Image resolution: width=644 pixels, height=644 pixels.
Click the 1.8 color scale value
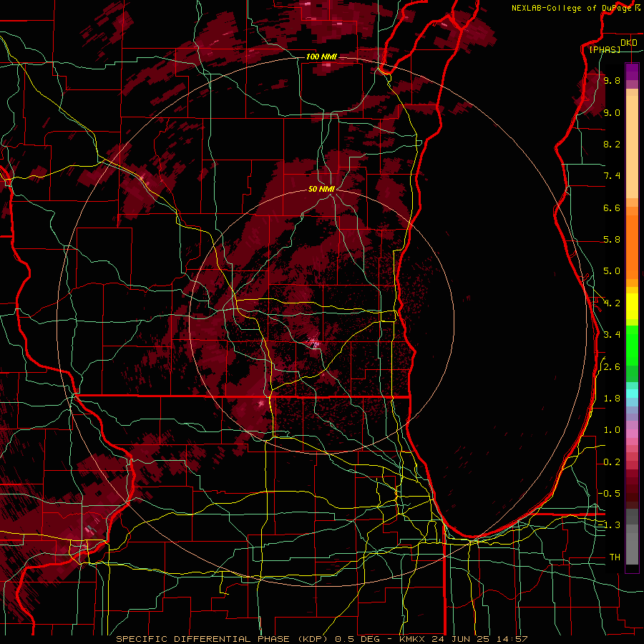tap(612, 399)
